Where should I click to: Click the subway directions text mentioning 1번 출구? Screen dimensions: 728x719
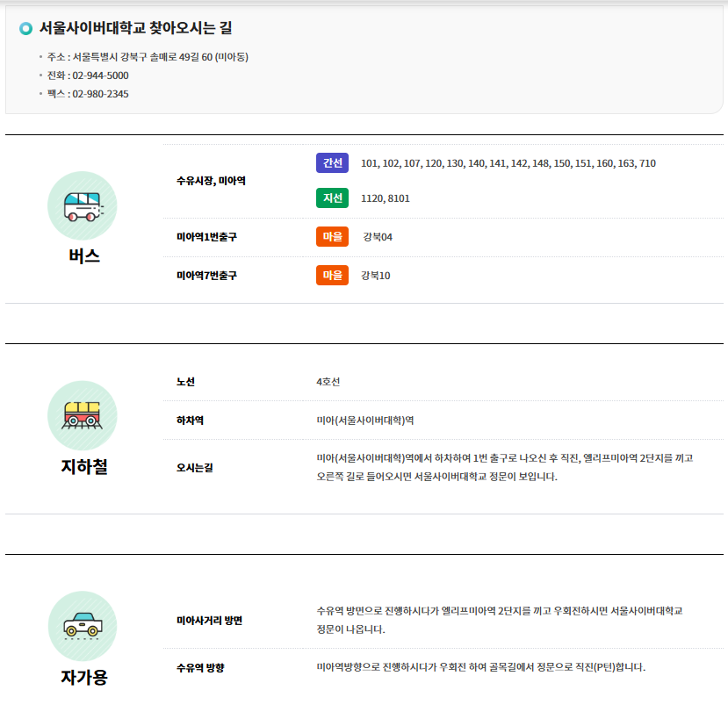coord(505,467)
